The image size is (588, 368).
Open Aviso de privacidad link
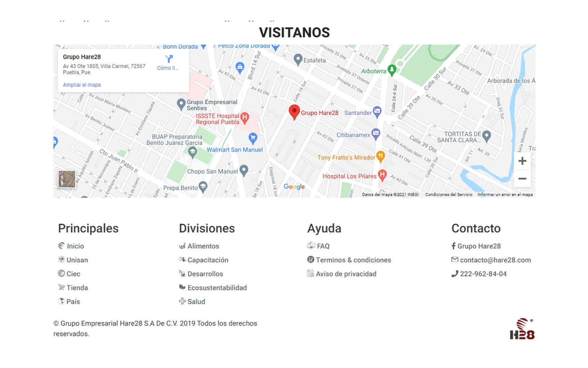[x=346, y=274]
